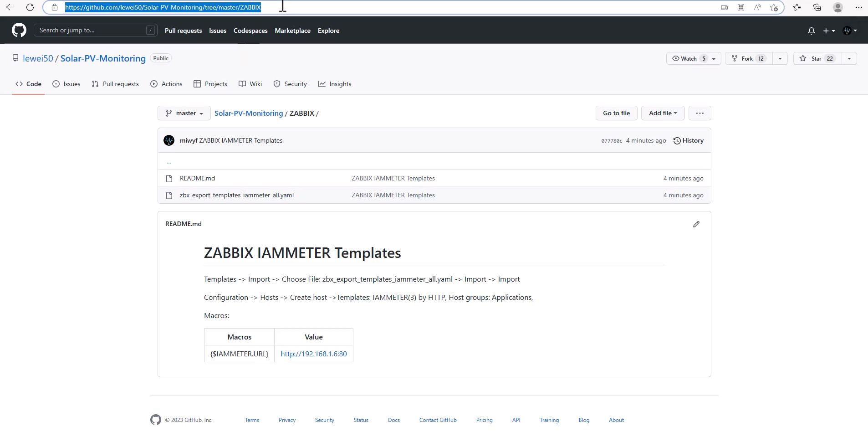Screen dimensions: 868x437
Task: Open the notifications bell
Action: click(811, 31)
